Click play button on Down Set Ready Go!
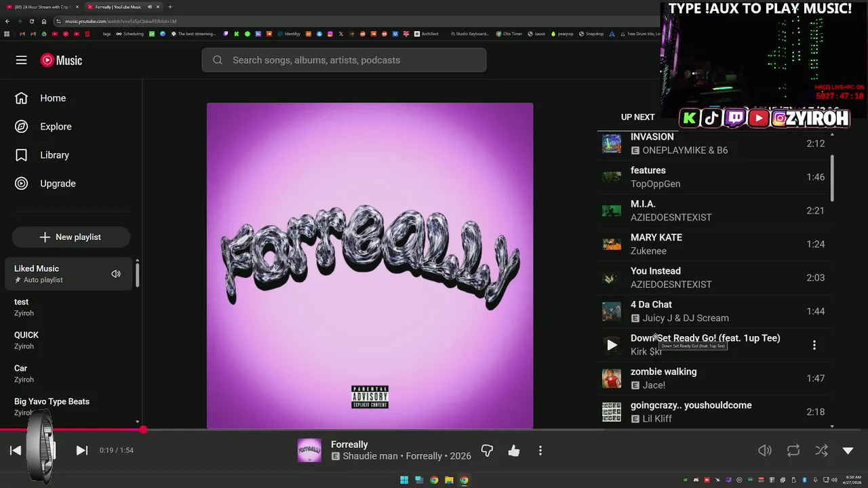The height and width of the screenshot is (488, 868). [612, 345]
